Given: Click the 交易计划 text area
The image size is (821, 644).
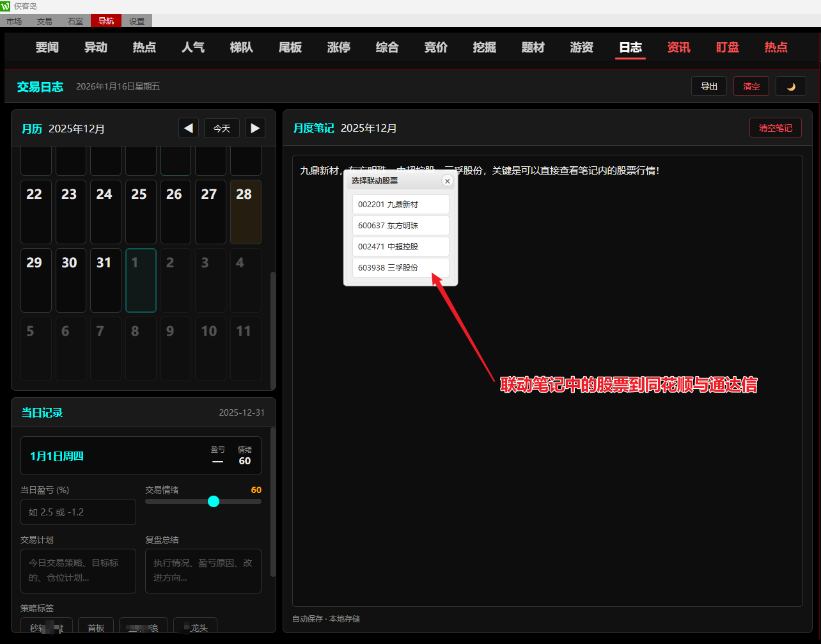Looking at the screenshot, I should [78, 570].
